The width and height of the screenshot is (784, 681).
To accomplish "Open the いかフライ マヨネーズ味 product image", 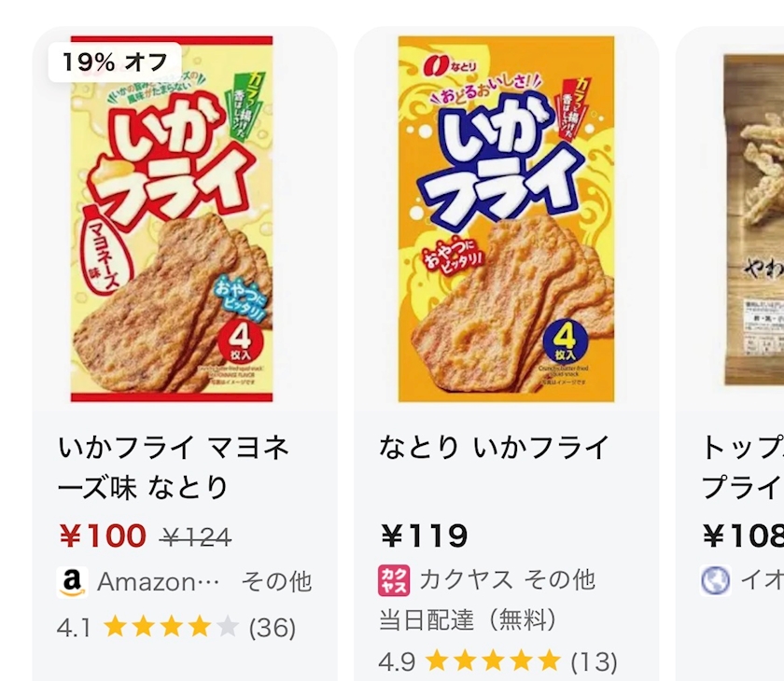I will pyautogui.click(x=172, y=218).
